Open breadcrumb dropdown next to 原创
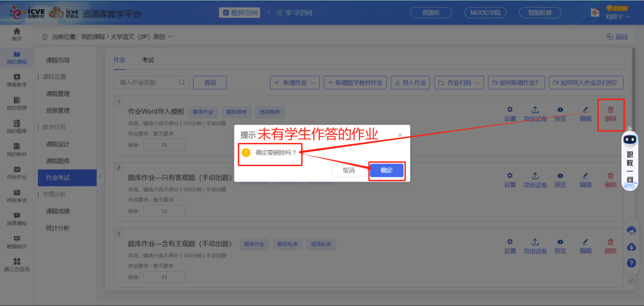The image size is (644, 306). (x=171, y=37)
